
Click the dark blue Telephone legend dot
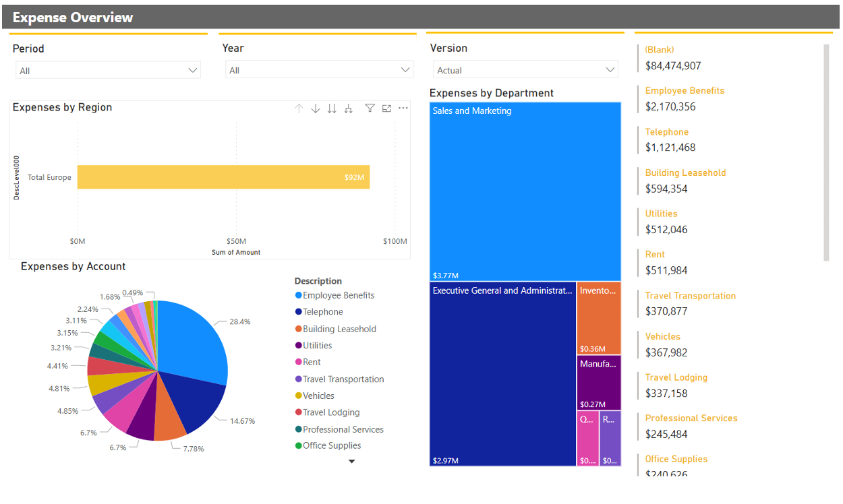[x=298, y=312]
